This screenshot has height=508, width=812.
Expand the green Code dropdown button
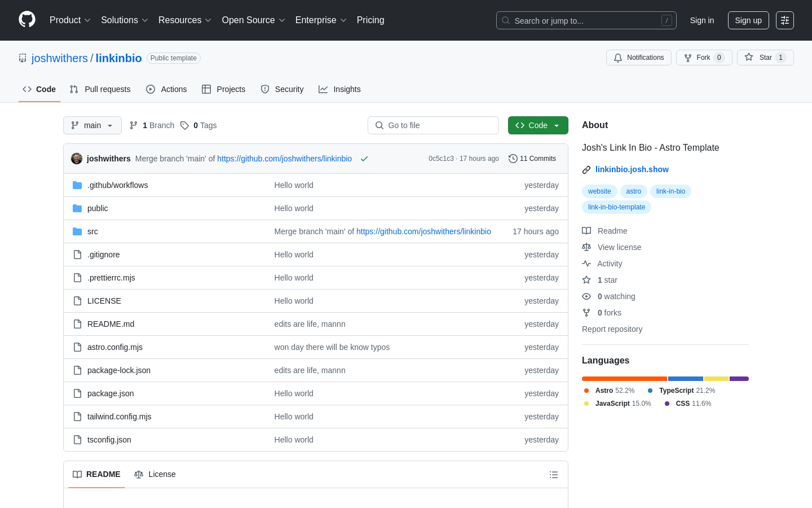pos(537,125)
